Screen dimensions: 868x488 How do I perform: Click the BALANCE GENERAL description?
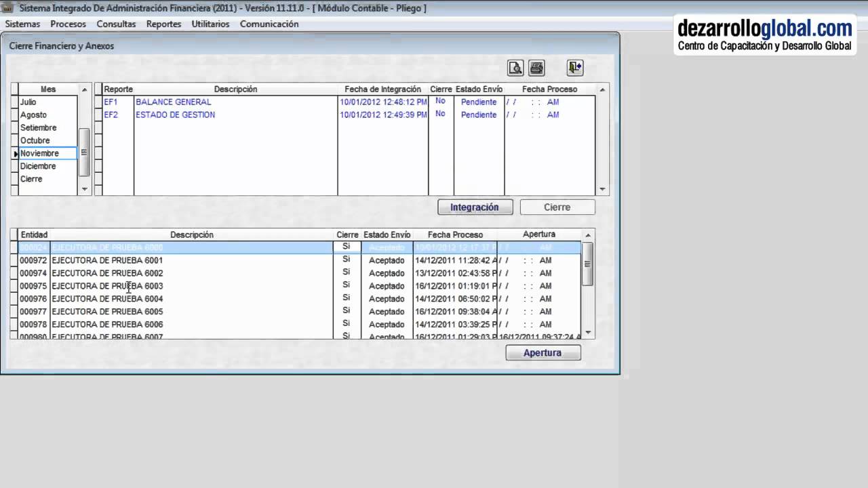[173, 102]
